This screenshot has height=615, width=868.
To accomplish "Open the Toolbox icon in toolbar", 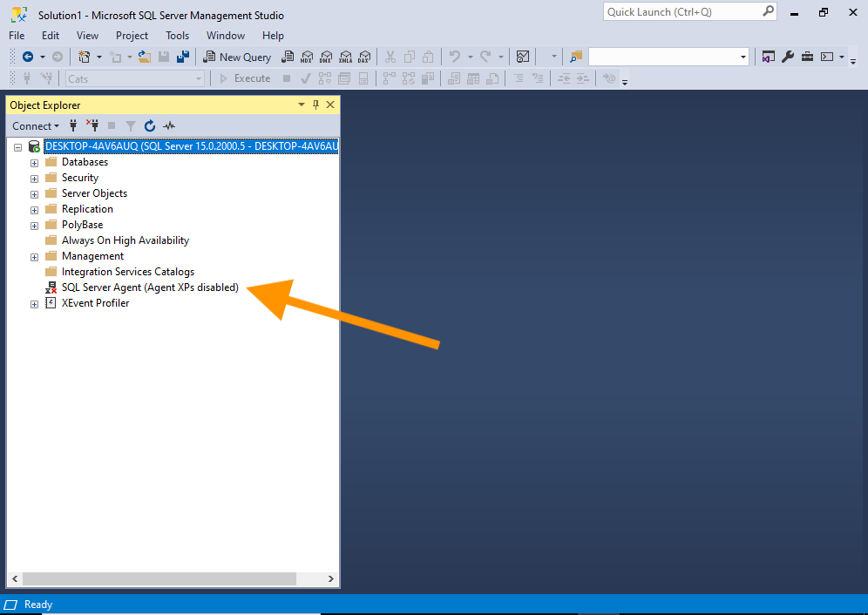I will (x=807, y=57).
